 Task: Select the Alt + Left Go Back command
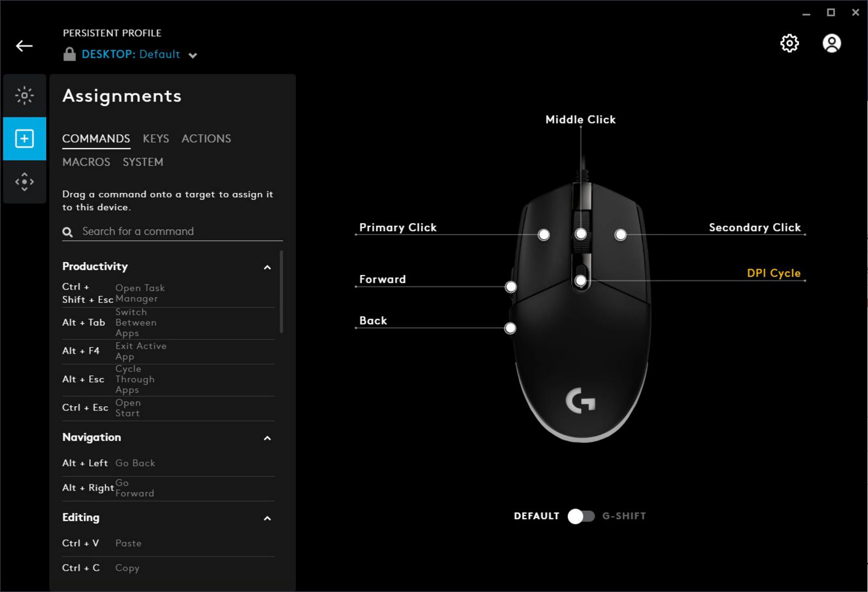(168, 463)
